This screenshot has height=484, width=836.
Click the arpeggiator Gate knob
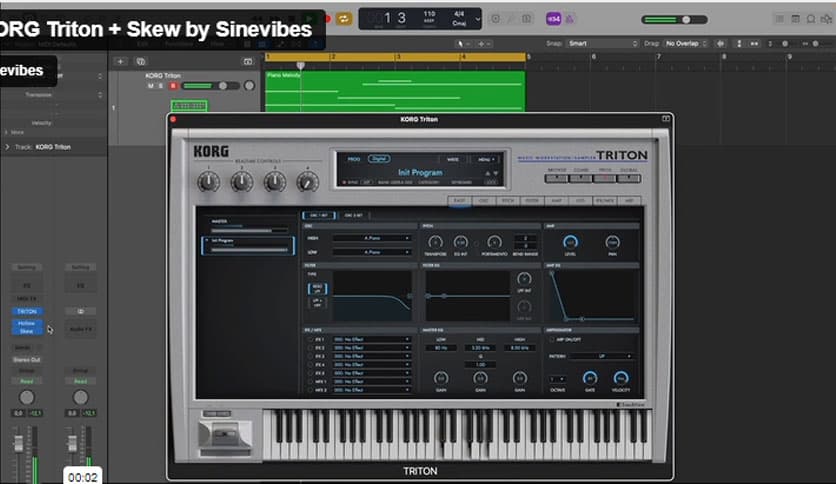pyautogui.click(x=590, y=378)
